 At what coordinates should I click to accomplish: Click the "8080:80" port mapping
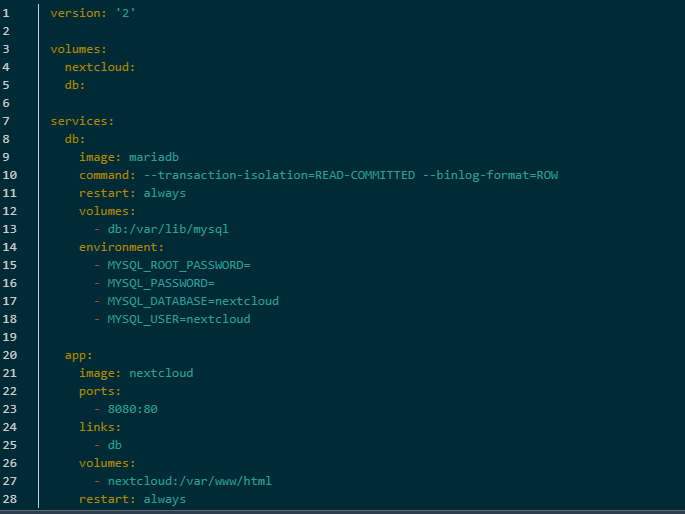[132, 409]
